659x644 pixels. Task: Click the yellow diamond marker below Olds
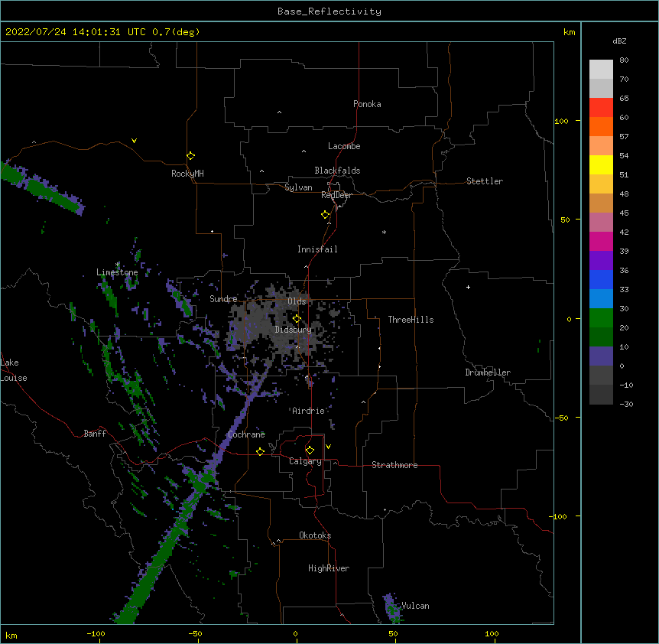coord(297,319)
